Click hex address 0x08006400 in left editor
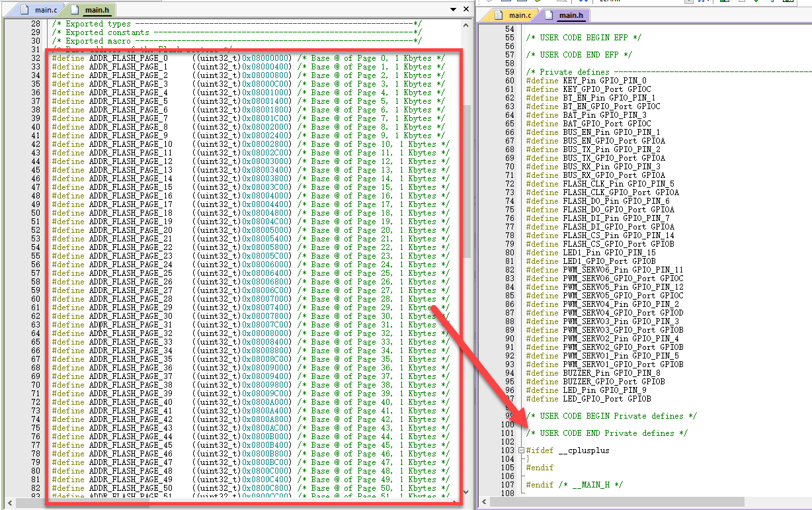 (266, 273)
